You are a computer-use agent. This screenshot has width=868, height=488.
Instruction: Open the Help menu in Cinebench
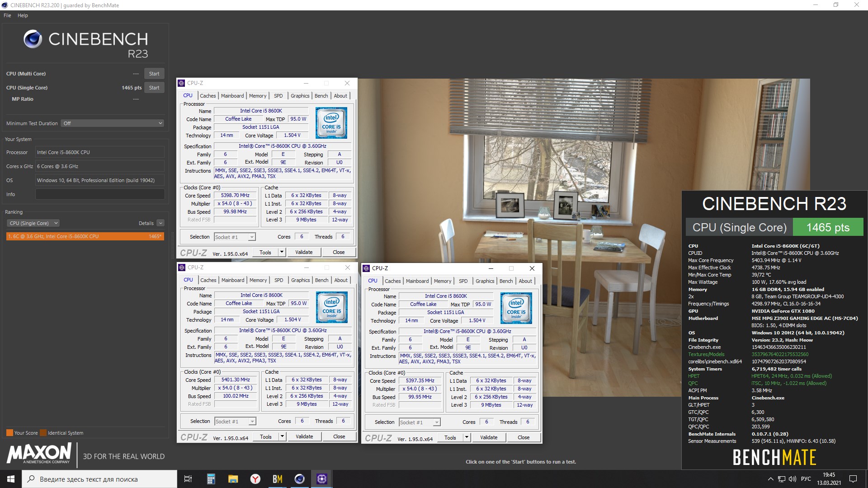point(23,15)
